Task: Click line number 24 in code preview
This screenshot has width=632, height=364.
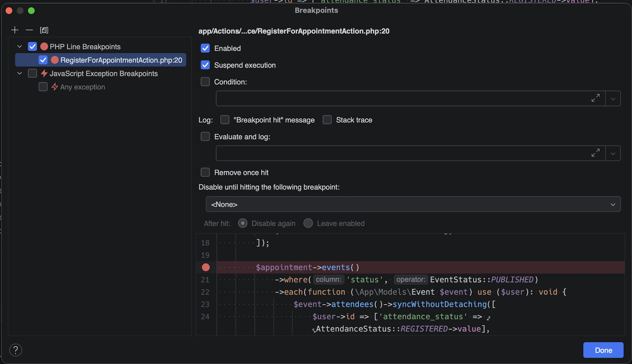Action: click(205, 317)
